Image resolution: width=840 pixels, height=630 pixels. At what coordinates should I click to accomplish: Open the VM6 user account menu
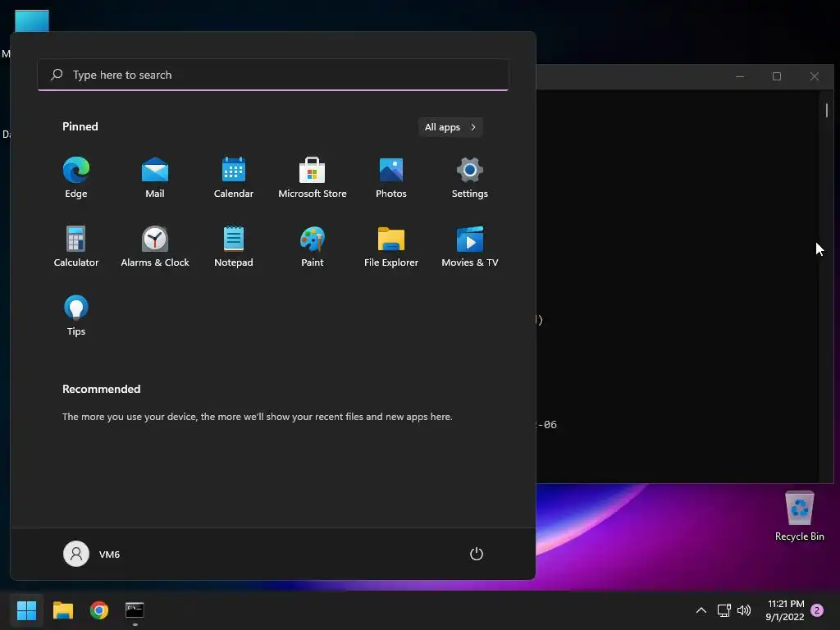tap(92, 554)
